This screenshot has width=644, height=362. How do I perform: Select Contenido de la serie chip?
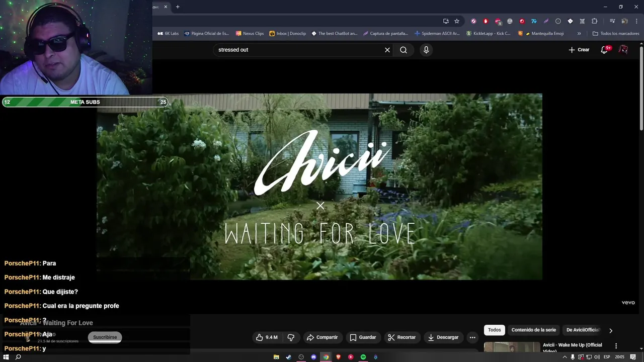pos(534,330)
